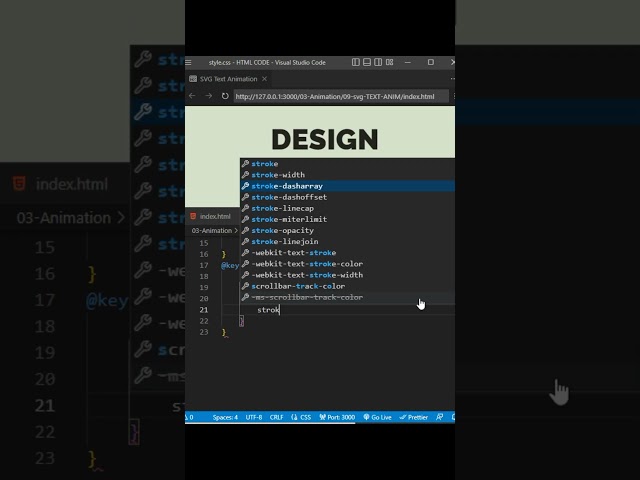
Task: Choose the -webkit-text-stroke-color suggestion
Action: pos(348,264)
